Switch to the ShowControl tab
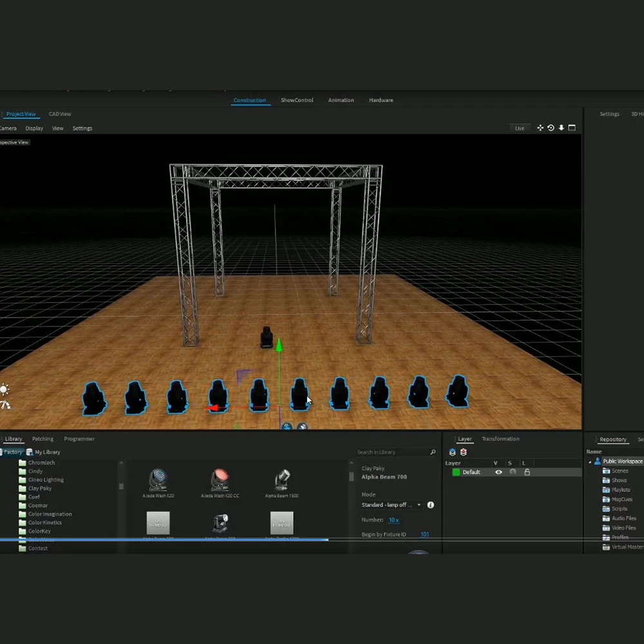Viewport: 644px width, 644px height. [297, 100]
